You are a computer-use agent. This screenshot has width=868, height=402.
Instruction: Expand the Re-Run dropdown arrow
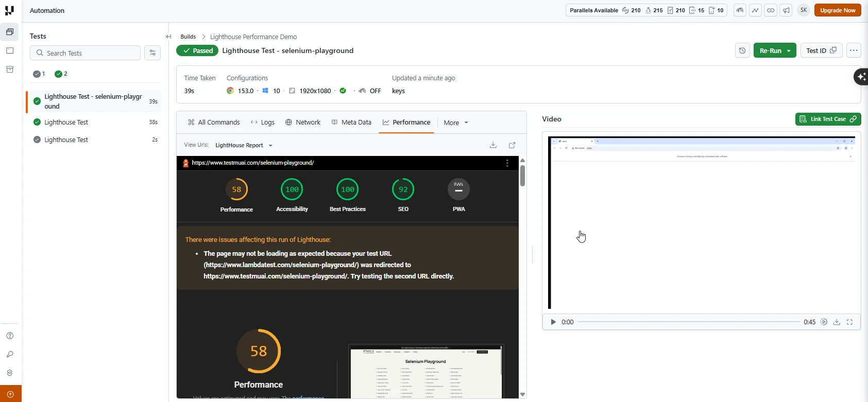pos(789,50)
